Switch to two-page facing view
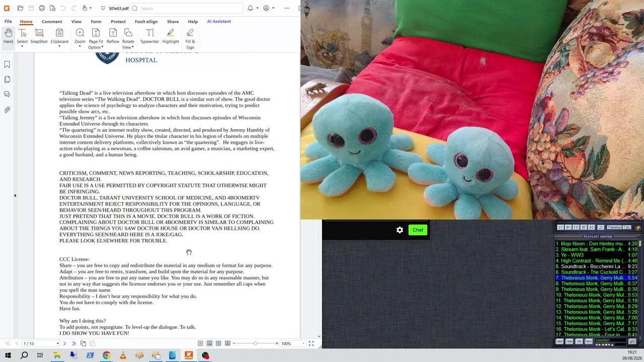Viewport: 644px width, 362px height. [x=218, y=343]
